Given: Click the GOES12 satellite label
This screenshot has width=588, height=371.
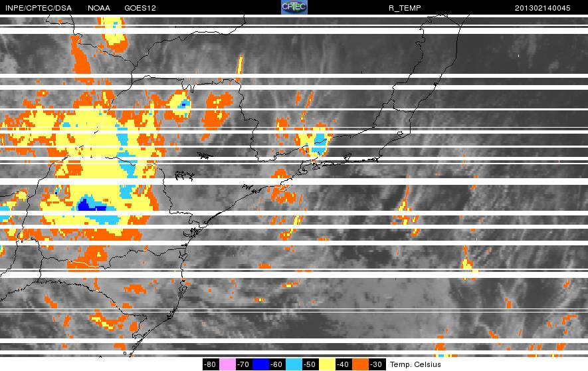Looking at the screenshot, I should [140, 8].
